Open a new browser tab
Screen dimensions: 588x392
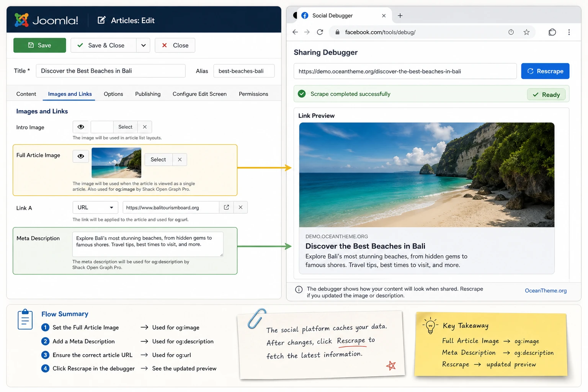tap(400, 16)
